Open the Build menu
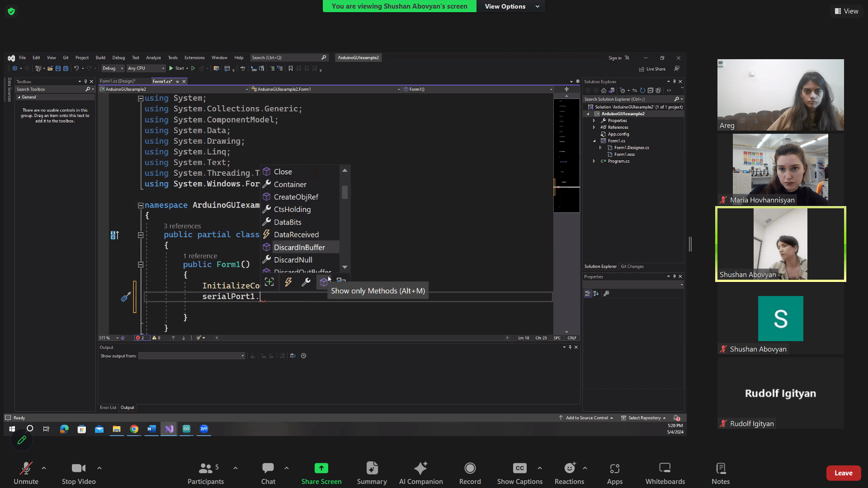This screenshot has height=488, width=868. coord(100,58)
